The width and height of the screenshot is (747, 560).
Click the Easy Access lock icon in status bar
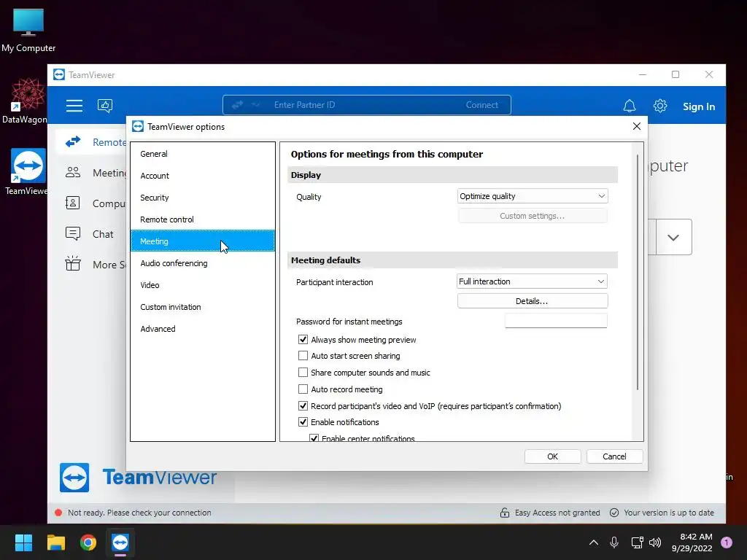click(505, 513)
